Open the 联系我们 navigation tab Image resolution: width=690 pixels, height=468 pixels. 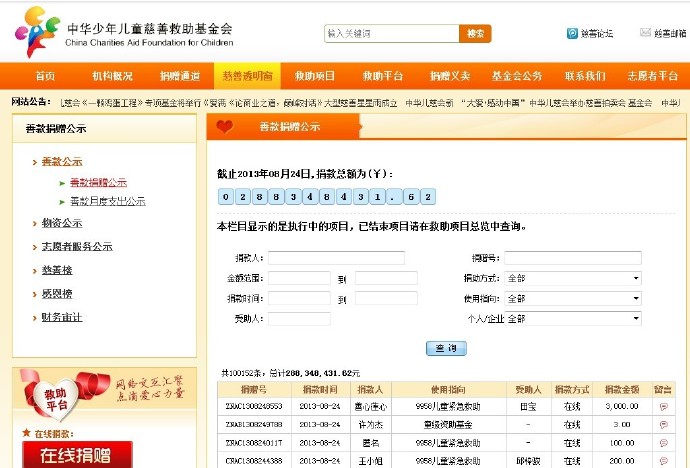(x=585, y=76)
